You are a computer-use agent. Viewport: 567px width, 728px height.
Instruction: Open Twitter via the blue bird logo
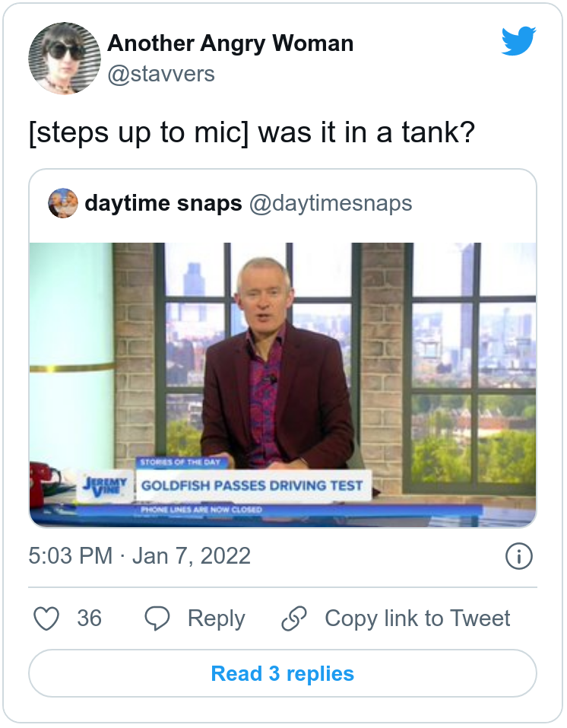[518, 41]
